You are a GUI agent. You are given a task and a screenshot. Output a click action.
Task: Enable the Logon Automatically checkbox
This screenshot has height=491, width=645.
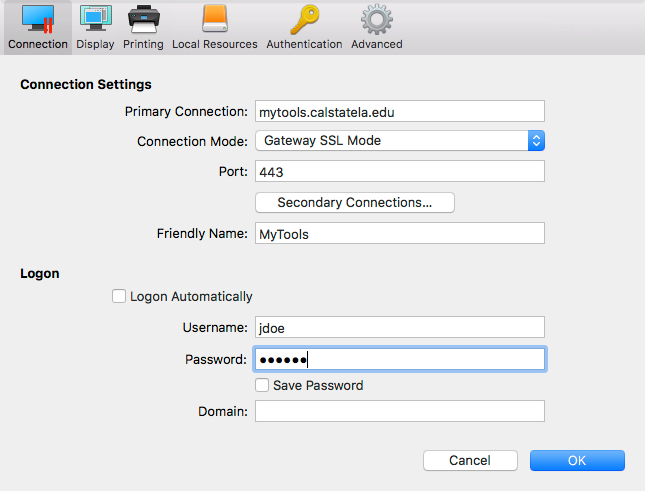119,296
